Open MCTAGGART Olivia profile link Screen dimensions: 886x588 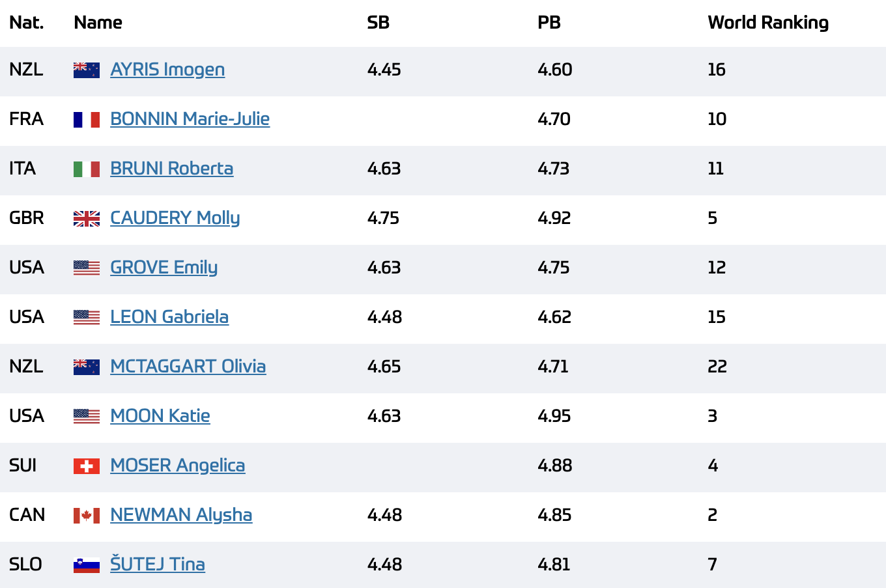(188, 367)
